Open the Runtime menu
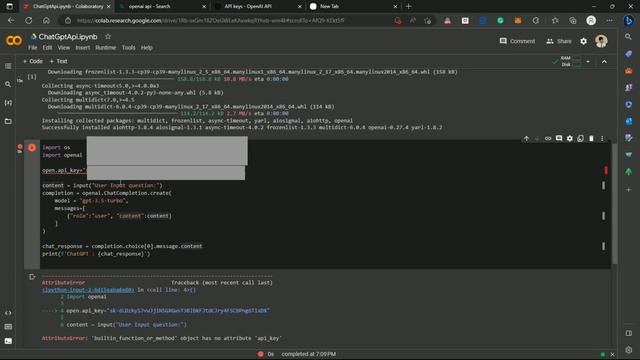This screenshot has width=640, height=360. point(106,48)
